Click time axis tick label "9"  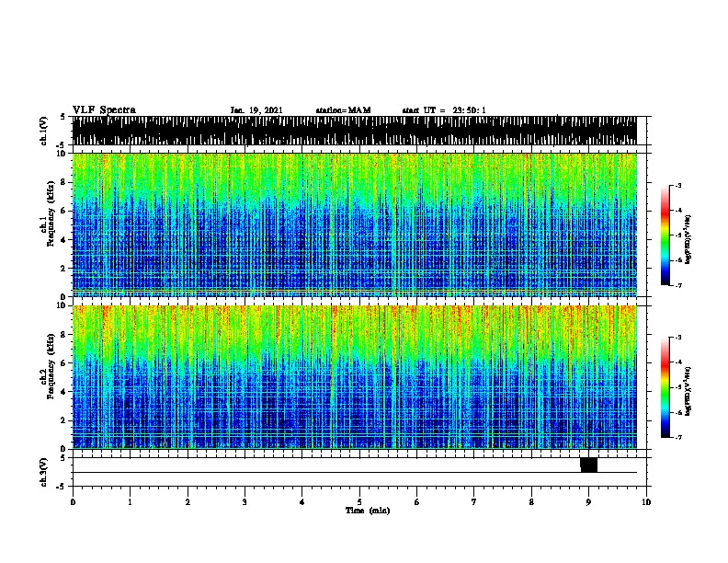pyautogui.click(x=588, y=501)
